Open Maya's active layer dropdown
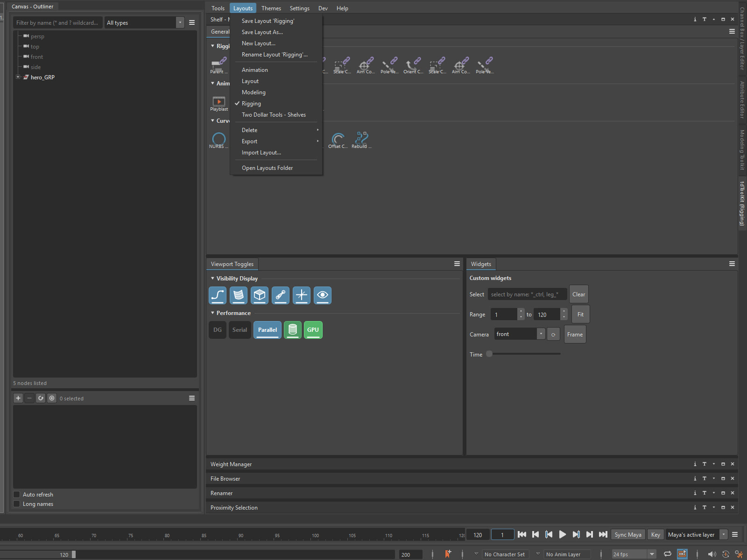Viewport: 747px width, 560px height. (x=696, y=535)
